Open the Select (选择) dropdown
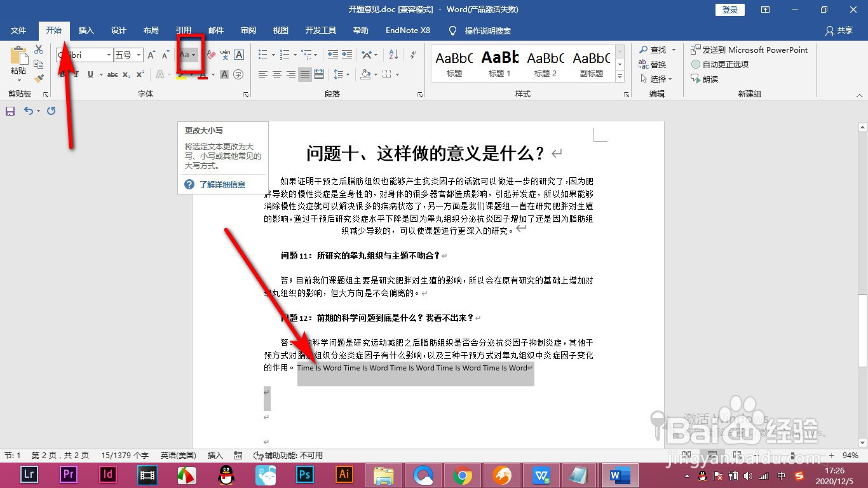Screen dimensions: 868x488 (655, 79)
